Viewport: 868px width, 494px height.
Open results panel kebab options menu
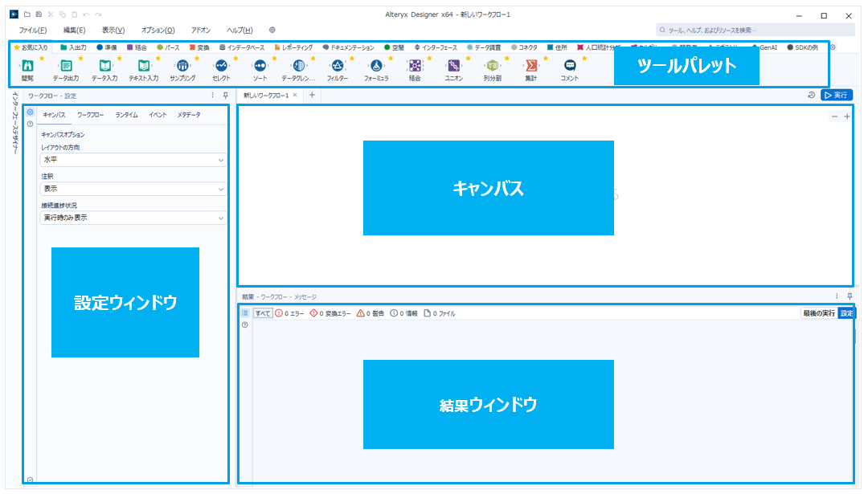(x=837, y=296)
